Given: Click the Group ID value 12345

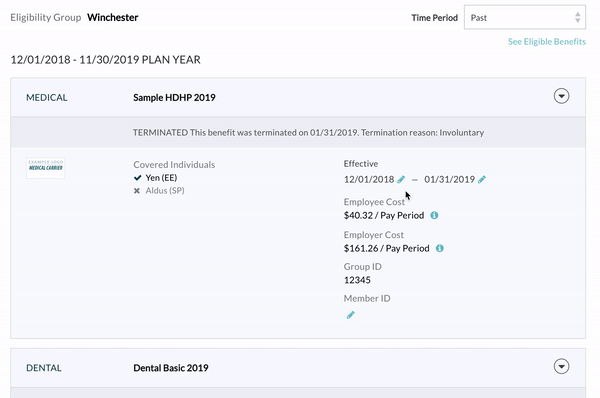Looking at the screenshot, I should [x=357, y=280].
